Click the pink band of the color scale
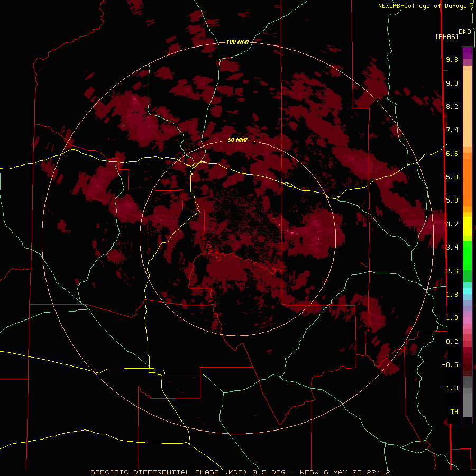This screenshot has height=476, width=476. tap(467, 321)
